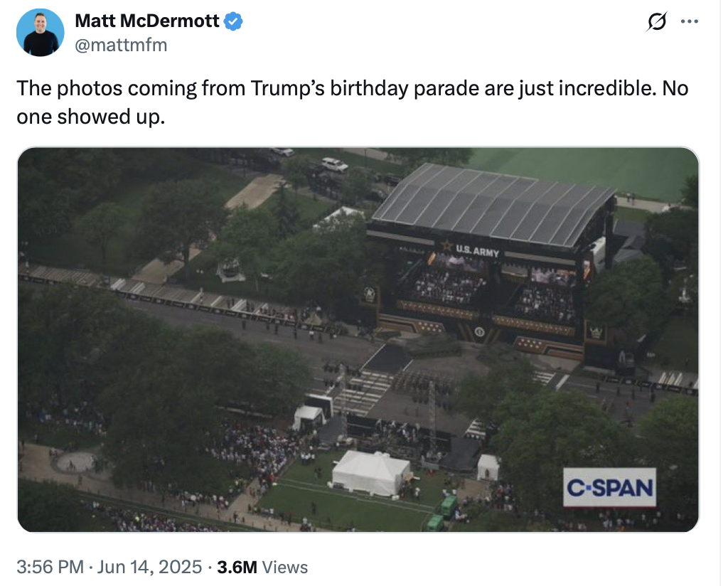Click the gold emblem right of the stage
Screen dimensions: 728x586
point(596,331)
